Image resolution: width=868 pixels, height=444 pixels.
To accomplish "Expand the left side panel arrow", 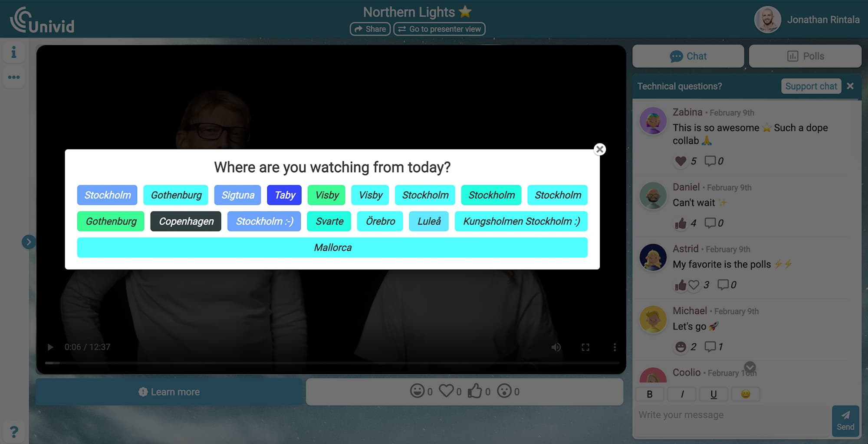I will [x=29, y=242].
